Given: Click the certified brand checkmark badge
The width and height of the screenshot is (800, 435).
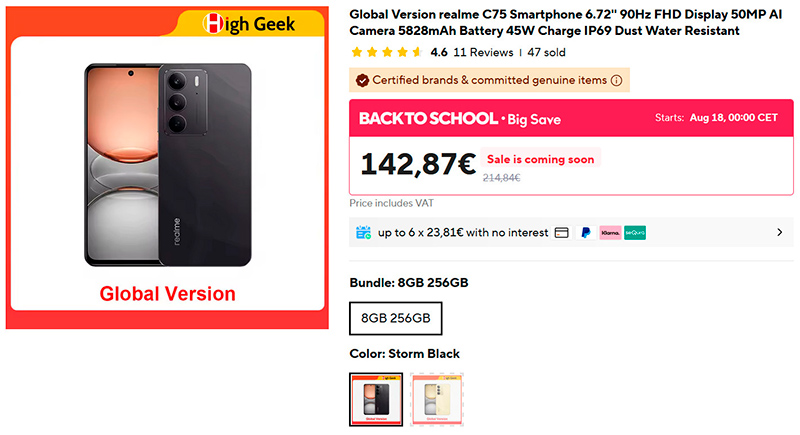Looking at the screenshot, I should click(362, 81).
